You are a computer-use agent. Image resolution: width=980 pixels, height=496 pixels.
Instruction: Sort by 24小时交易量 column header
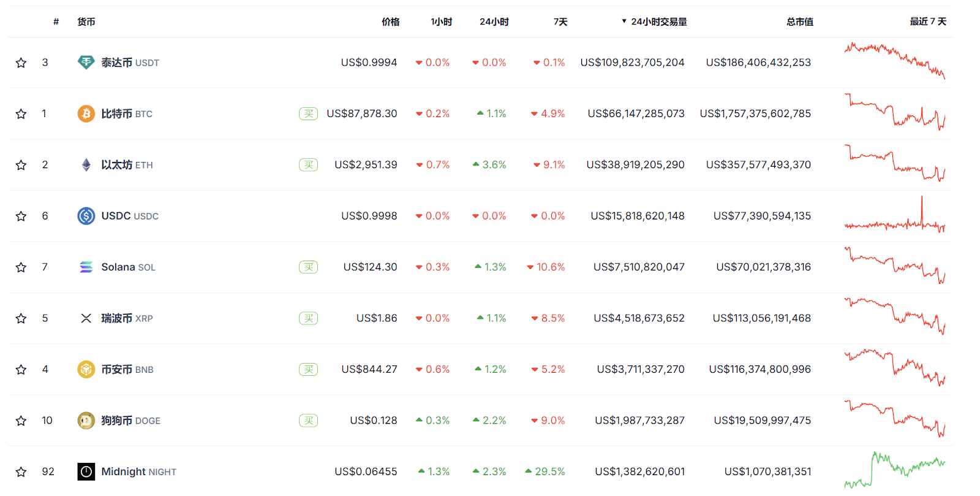(654, 21)
